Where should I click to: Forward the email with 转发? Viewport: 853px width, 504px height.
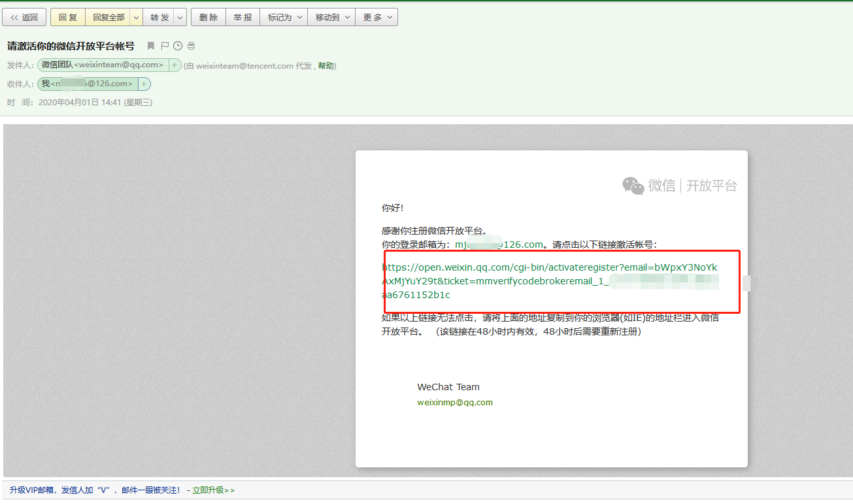(159, 18)
